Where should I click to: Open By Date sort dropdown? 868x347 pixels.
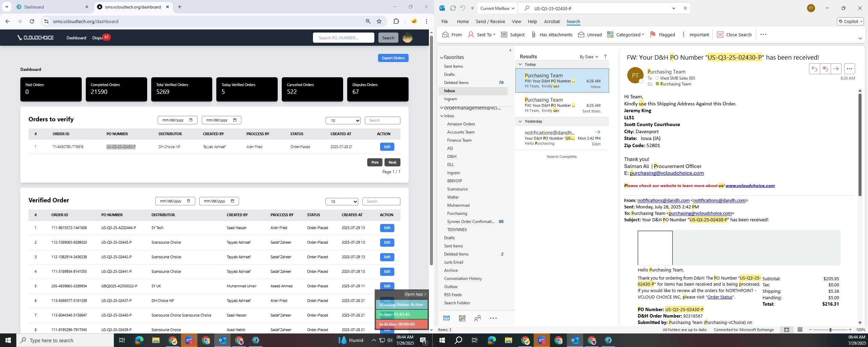589,57
